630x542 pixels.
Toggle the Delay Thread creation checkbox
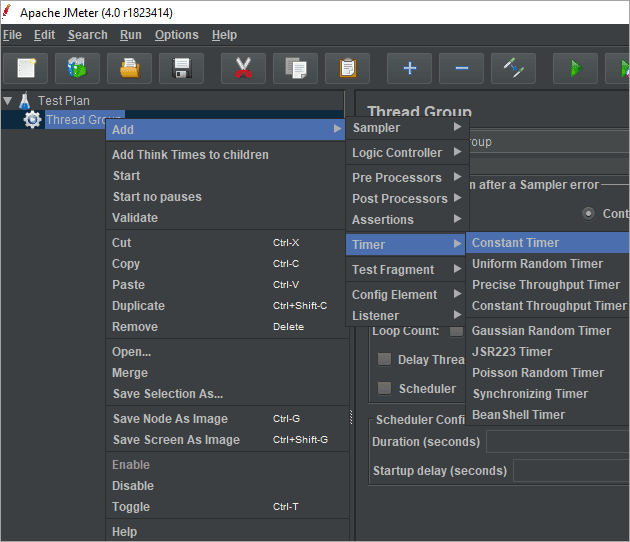[385, 359]
